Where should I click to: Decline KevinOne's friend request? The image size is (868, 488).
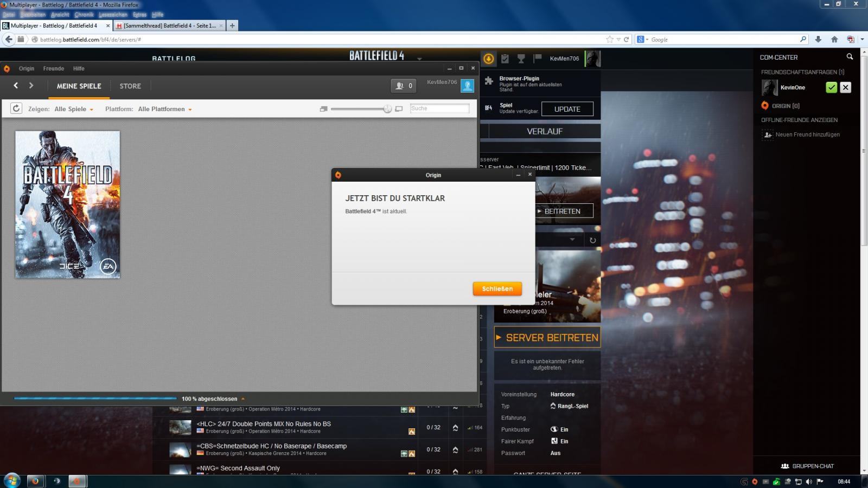pyautogui.click(x=845, y=87)
